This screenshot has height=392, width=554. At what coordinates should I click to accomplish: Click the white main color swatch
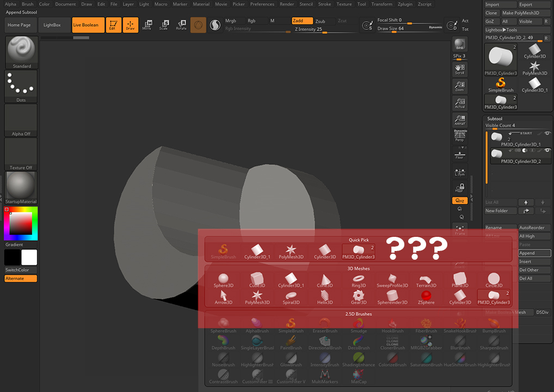pos(29,258)
